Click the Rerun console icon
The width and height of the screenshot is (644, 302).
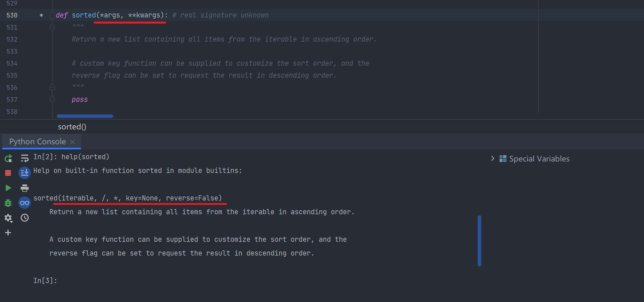click(8, 158)
